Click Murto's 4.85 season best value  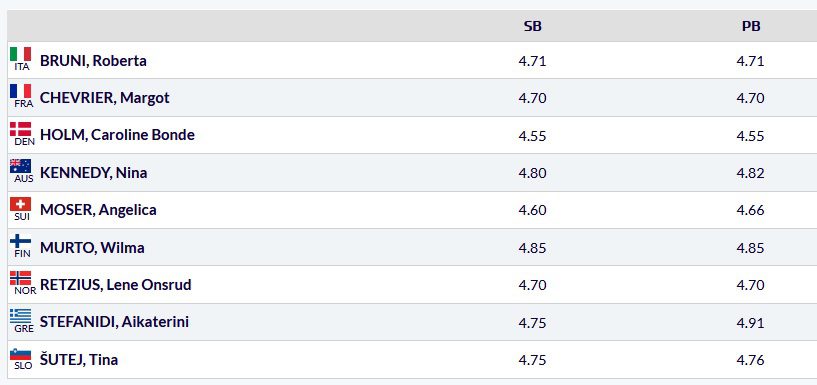533,247
